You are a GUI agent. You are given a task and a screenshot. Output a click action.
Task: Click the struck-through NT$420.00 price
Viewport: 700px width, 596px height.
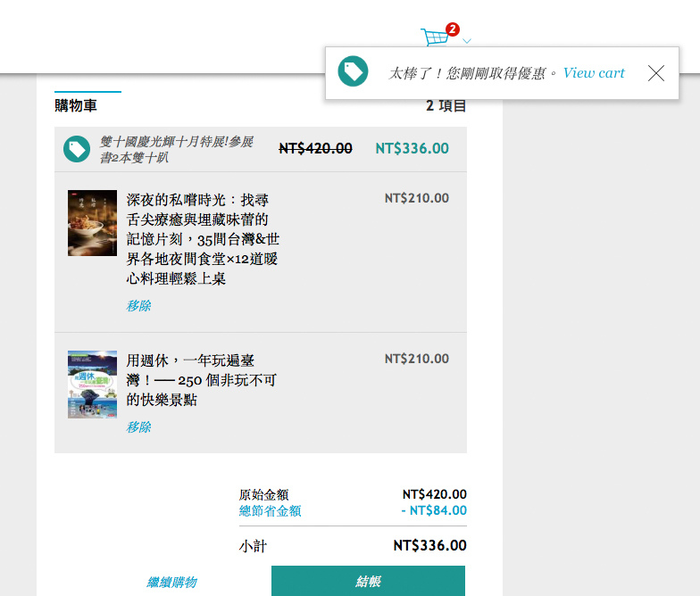[x=316, y=148]
